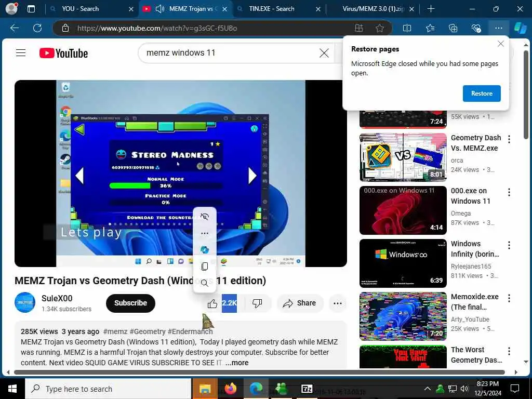
Task: Open more options in floating mini menu
Action: point(205,233)
